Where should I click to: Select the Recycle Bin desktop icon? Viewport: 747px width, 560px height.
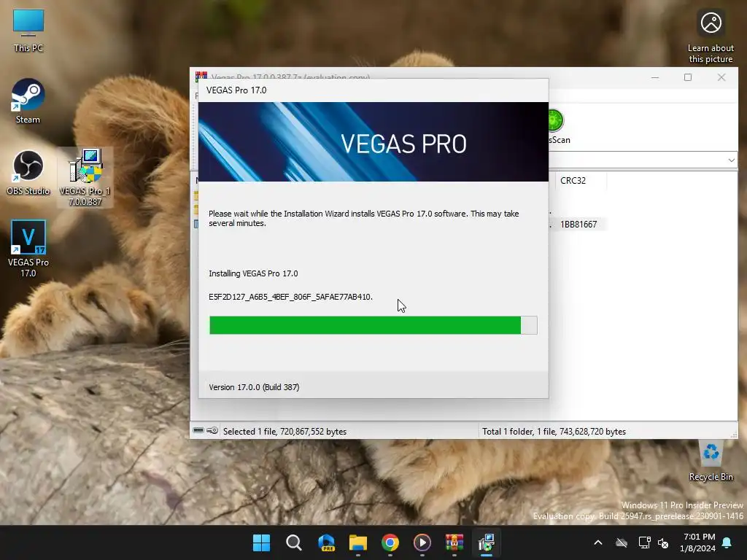click(711, 459)
